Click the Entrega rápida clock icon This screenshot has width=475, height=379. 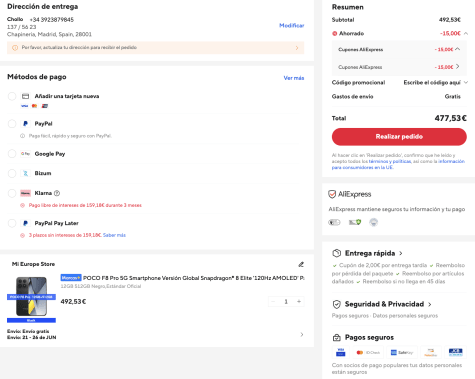pyautogui.click(x=337, y=253)
